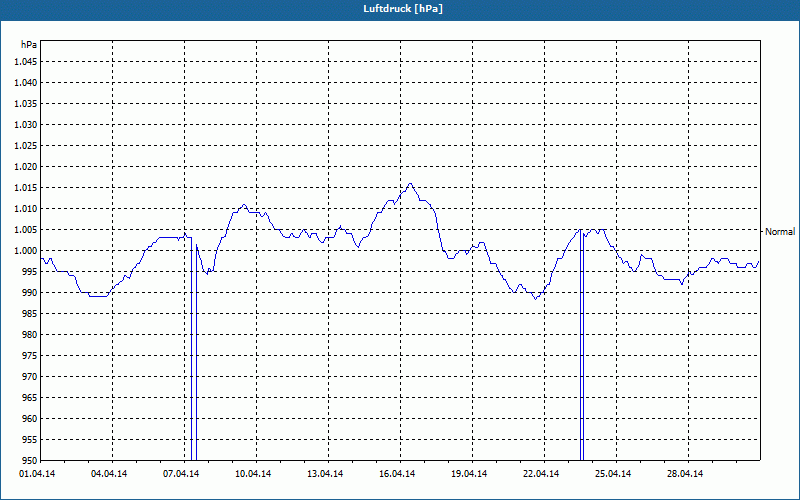The width and height of the screenshot is (800, 500).
Task: Select the 955 y-axis value
Action: [30, 440]
